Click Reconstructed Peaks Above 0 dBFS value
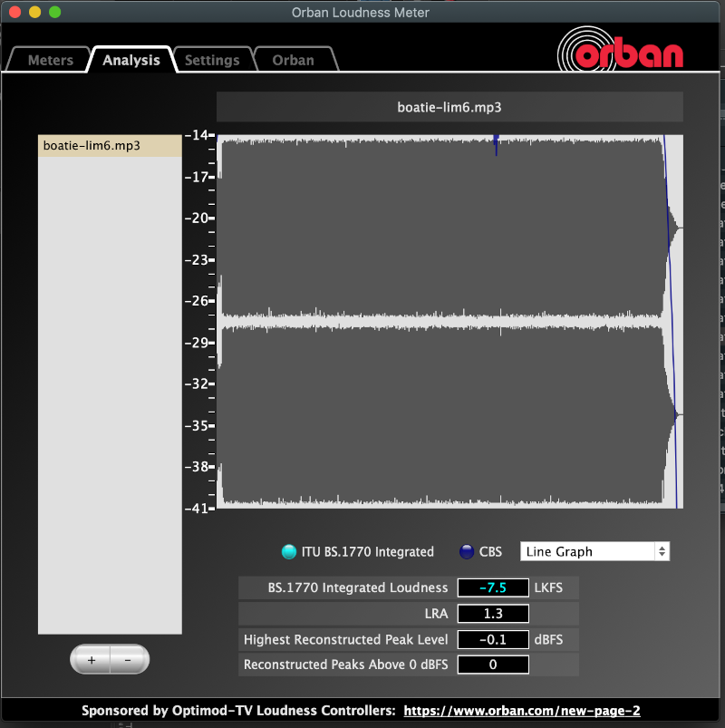725x728 pixels. [x=493, y=665]
